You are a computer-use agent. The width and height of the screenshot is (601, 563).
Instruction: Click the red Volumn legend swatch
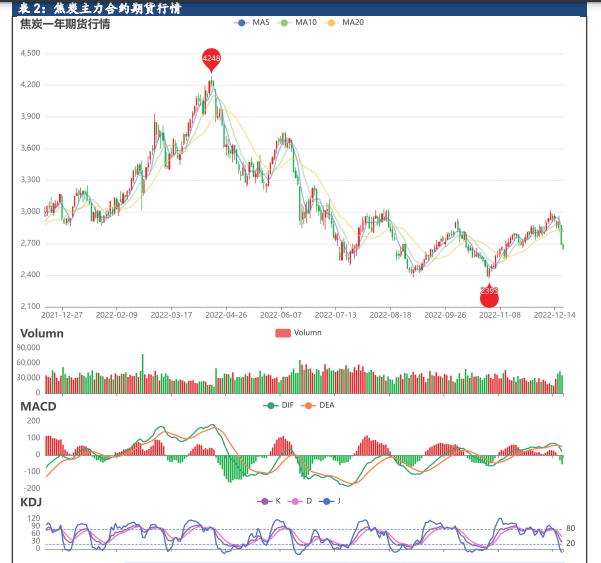(282, 333)
